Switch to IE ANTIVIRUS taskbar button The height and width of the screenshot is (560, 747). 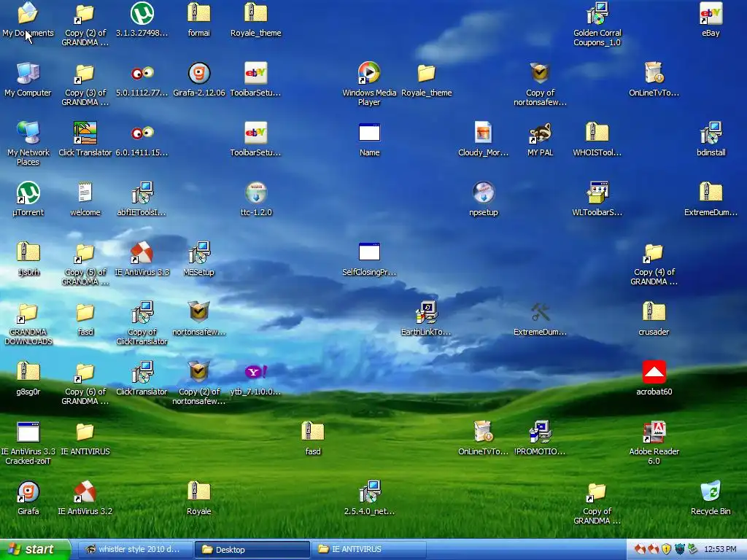click(x=369, y=550)
